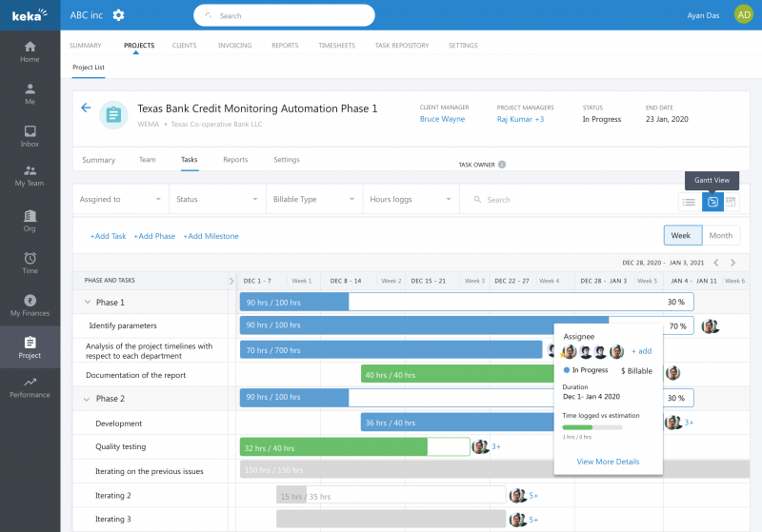Click the Phase 1 progress bar
Image resolution: width=762 pixels, height=532 pixels.
pos(467,302)
